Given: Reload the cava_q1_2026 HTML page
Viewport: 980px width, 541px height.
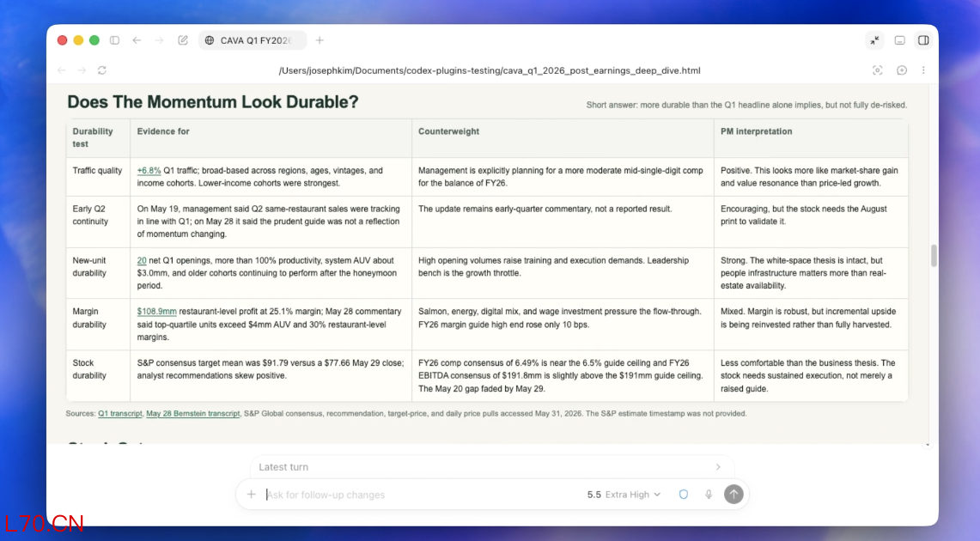Looking at the screenshot, I should 102,70.
